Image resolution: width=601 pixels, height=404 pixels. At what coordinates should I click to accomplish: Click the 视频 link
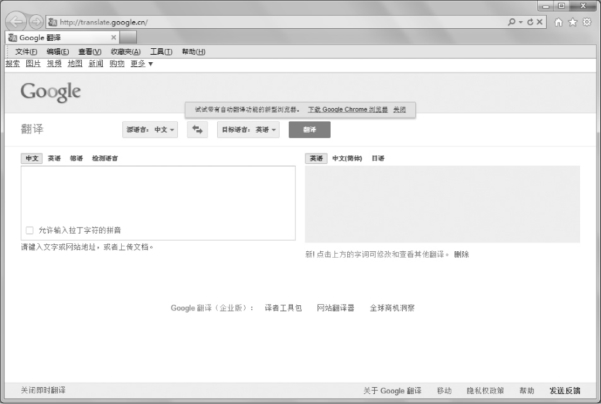pyautogui.click(x=54, y=63)
